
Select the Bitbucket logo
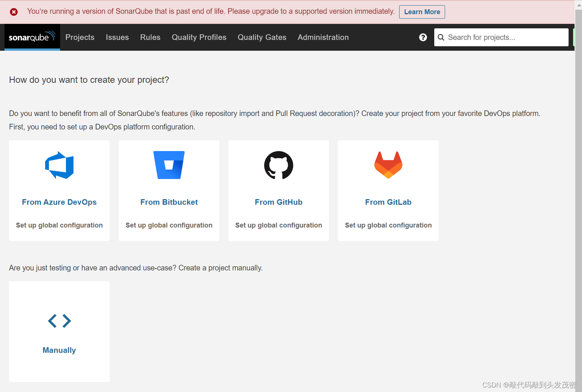point(169,165)
